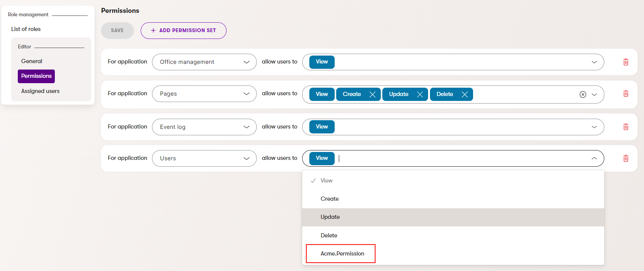Open the List of roles link

click(x=26, y=29)
